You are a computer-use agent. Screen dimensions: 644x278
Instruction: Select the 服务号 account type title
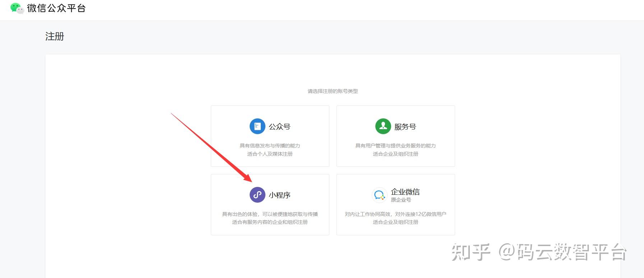(405, 127)
